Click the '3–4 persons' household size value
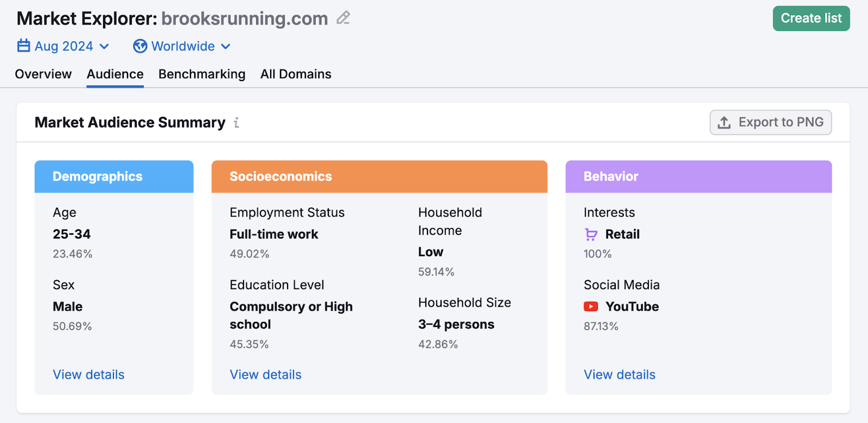The image size is (868, 423). [456, 325]
